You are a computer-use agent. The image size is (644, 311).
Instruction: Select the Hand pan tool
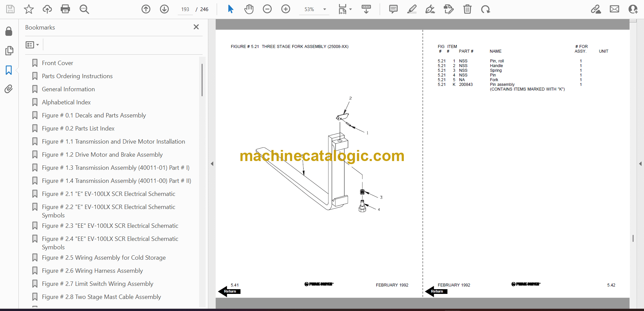tap(249, 9)
